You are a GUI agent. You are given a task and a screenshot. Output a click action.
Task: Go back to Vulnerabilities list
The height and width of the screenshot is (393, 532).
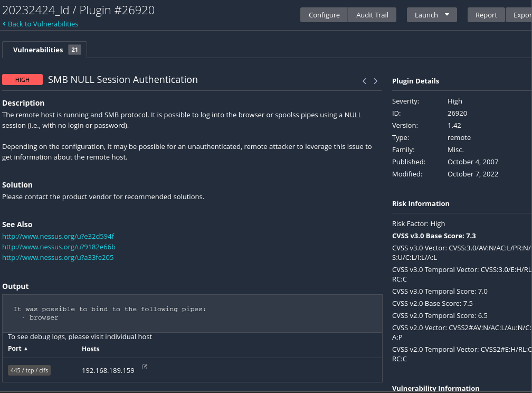(x=41, y=24)
